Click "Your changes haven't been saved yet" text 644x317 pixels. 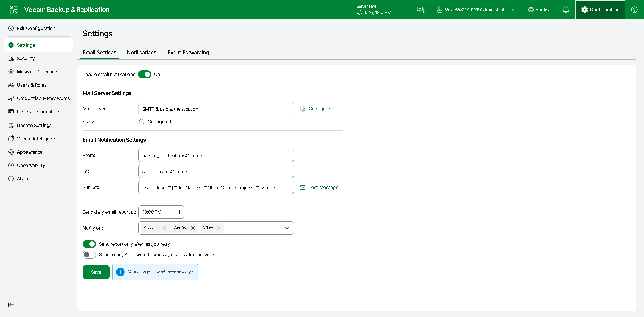click(162, 272)
